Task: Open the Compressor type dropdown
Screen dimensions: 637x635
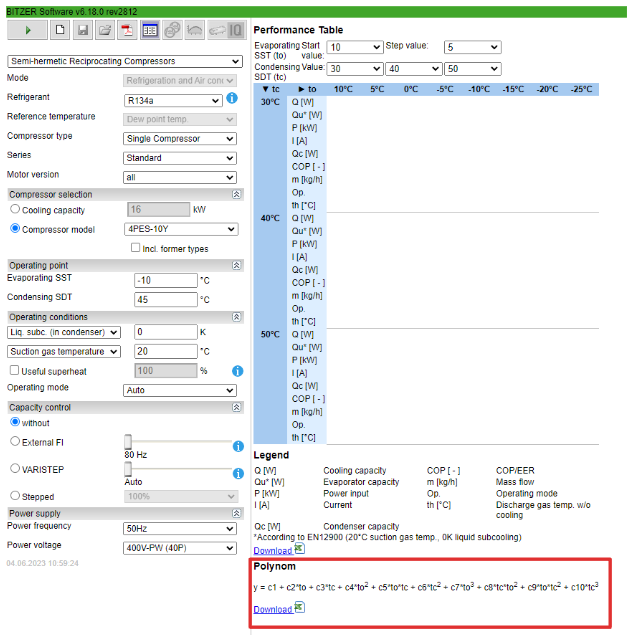Action: tap(180, 139)
